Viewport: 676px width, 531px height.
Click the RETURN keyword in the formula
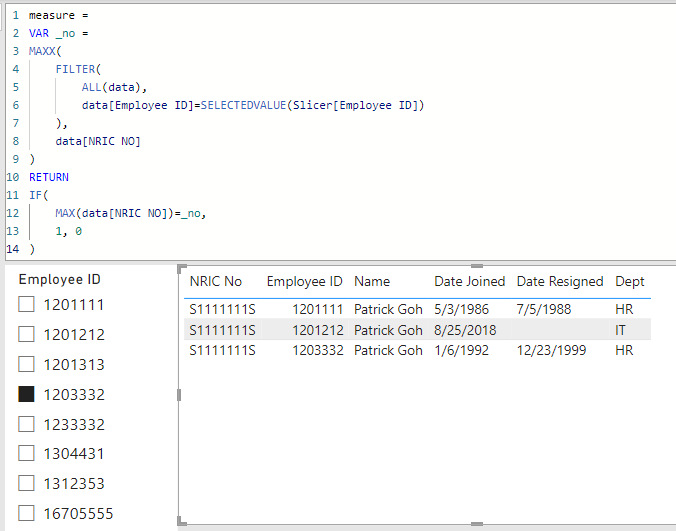point(49,177)
